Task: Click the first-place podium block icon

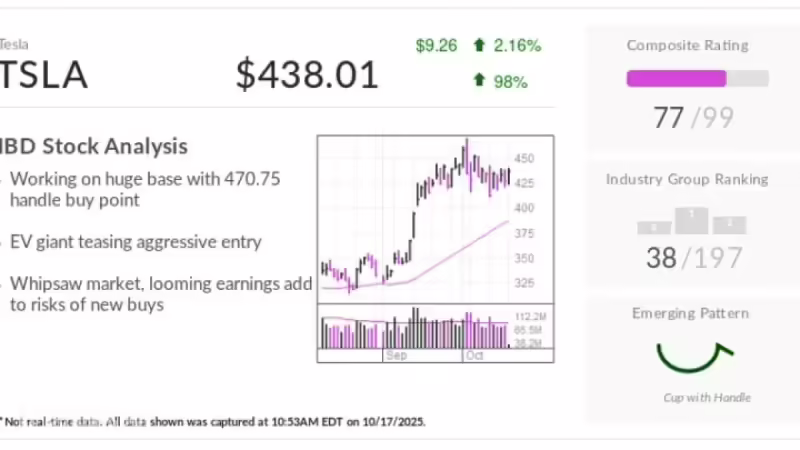Action: pos(691,220)
